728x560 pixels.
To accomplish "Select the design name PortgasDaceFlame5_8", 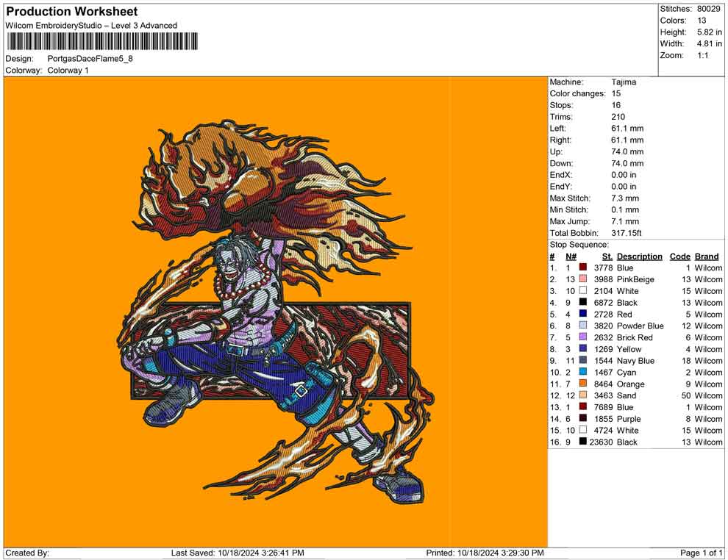I will coord(90,59).
